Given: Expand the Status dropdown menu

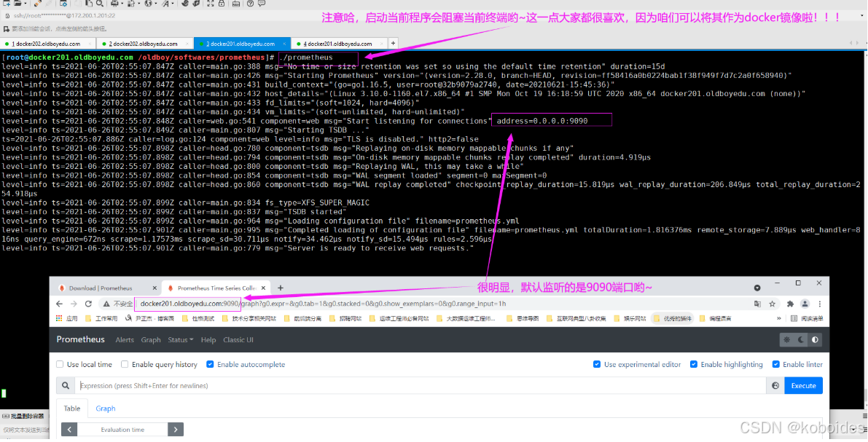Looking at the screenshot, I should pyautogui.click(x=181, y=339).
